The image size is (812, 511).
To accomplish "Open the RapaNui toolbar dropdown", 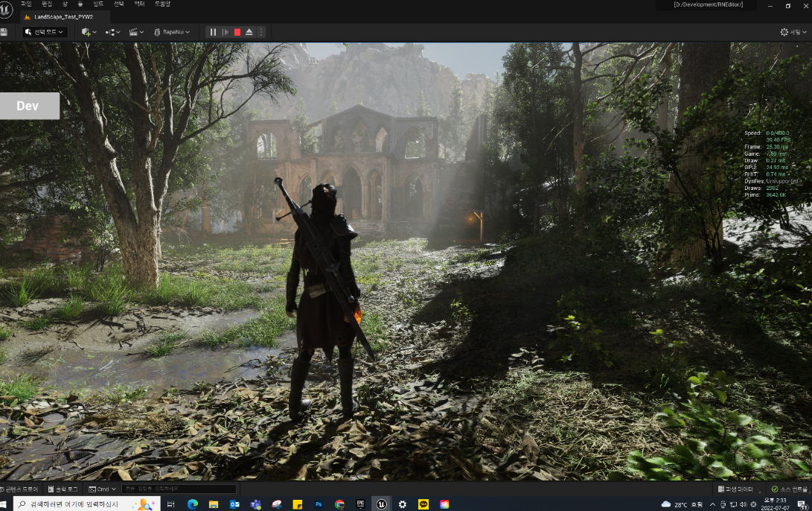I will (172, 32).
